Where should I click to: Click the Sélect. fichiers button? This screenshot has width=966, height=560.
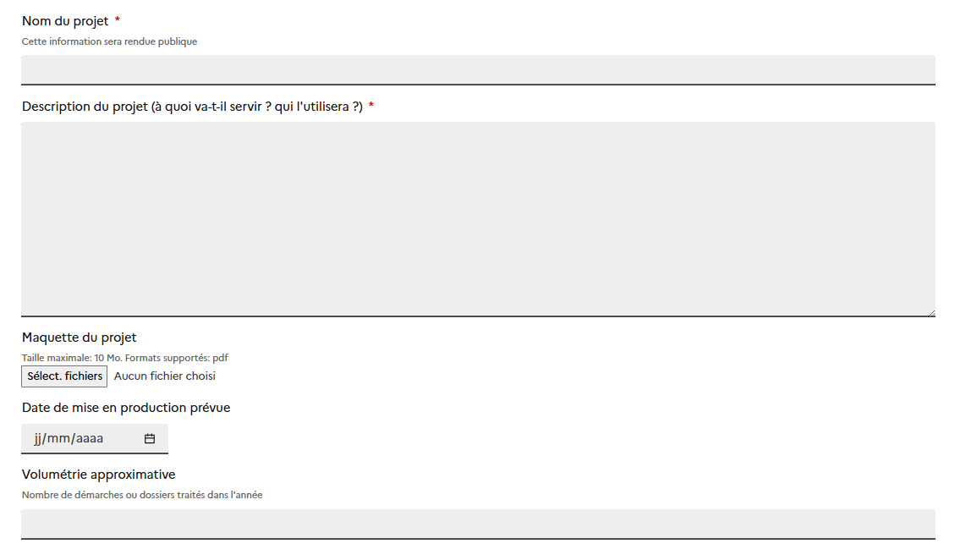click(x=64, y=376)
